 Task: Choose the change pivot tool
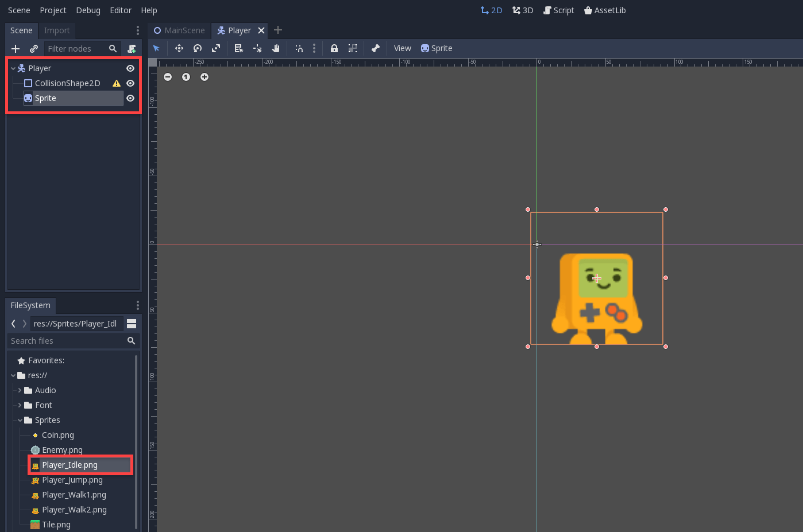[257, 48]
